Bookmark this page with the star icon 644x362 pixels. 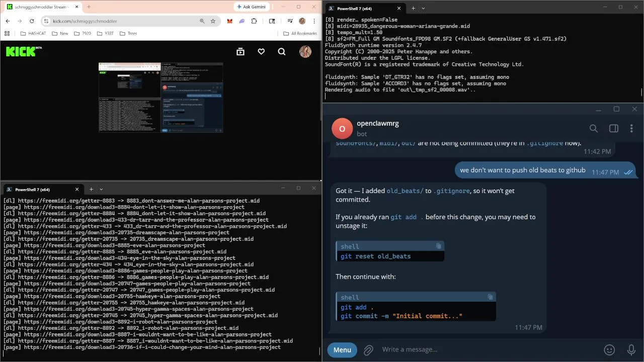coord(213,21)
